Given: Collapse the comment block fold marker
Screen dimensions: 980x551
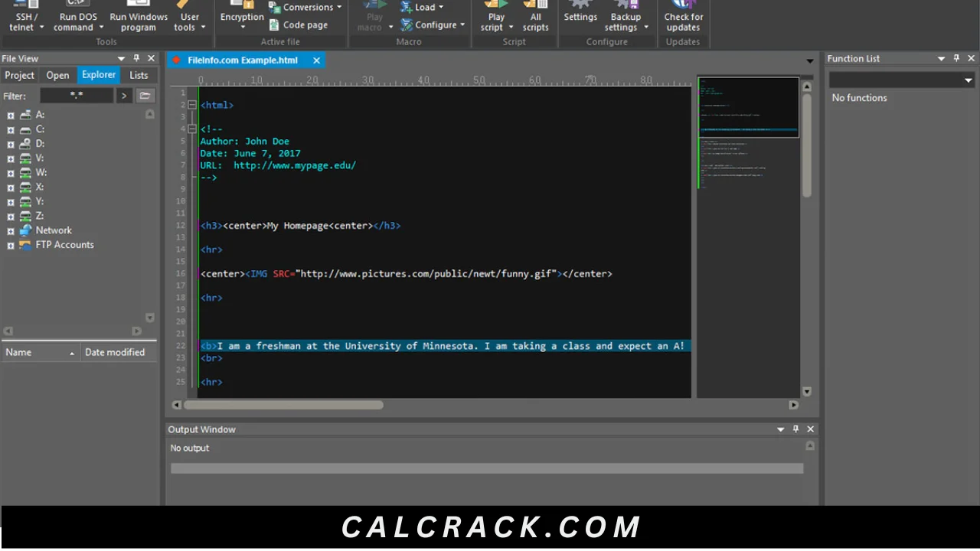Looking at the screenshot, I should (192, 129).
